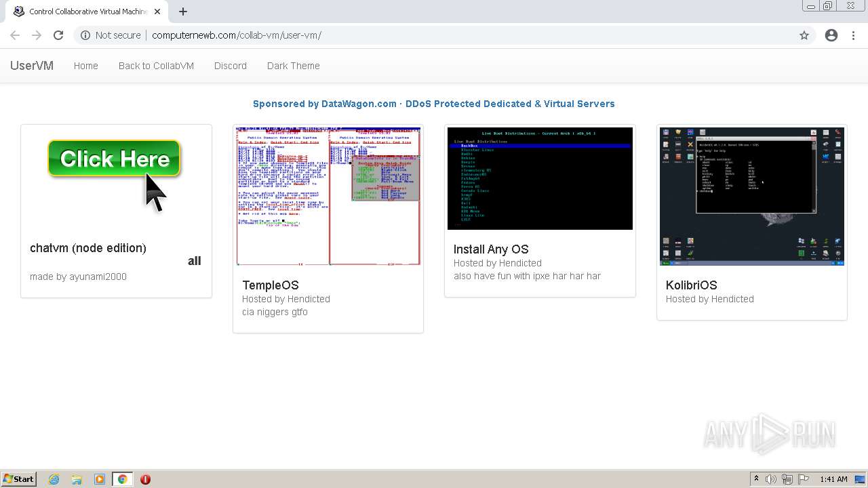Image resolution: width=868 pixels, height=488 pixels.
Task: Select the TempleOS card title
Action: pos(271,285)
